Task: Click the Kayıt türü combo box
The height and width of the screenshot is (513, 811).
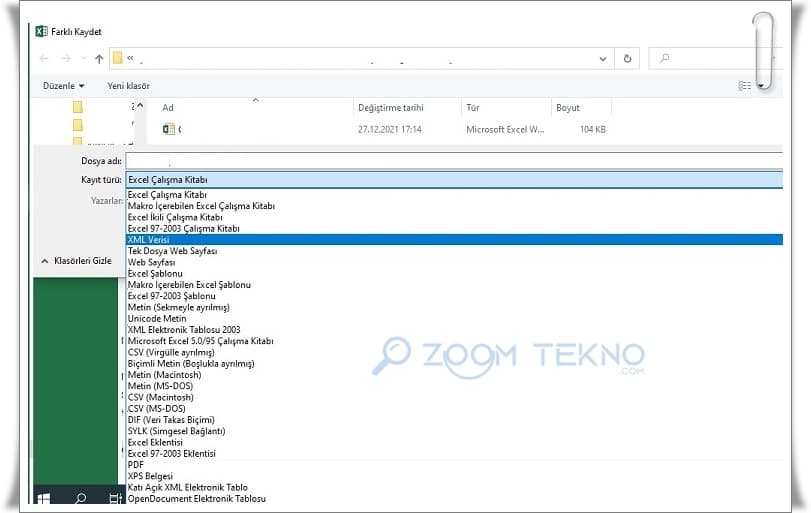Action: pos(454,179)
